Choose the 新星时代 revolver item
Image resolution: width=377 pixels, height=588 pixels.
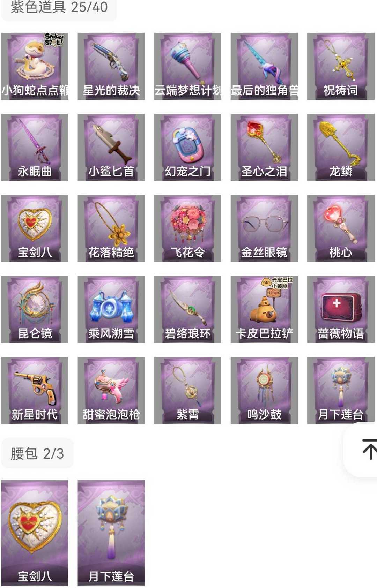(35, 391)
